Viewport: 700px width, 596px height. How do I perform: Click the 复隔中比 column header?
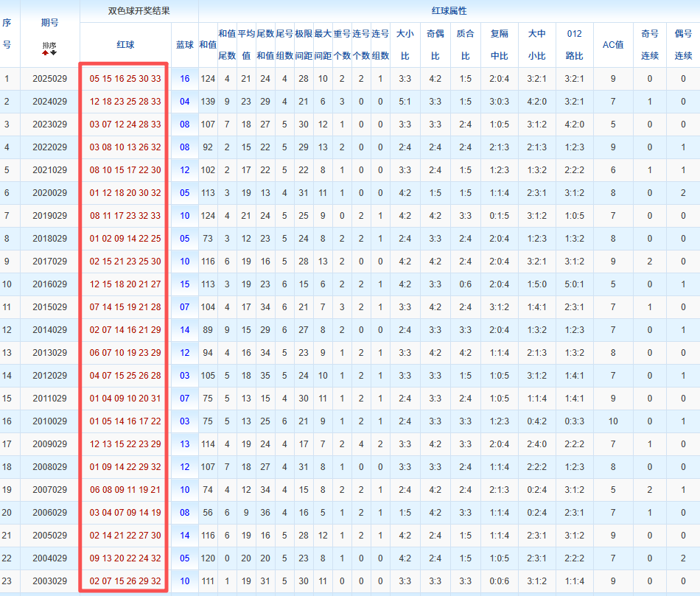[500, 45]
